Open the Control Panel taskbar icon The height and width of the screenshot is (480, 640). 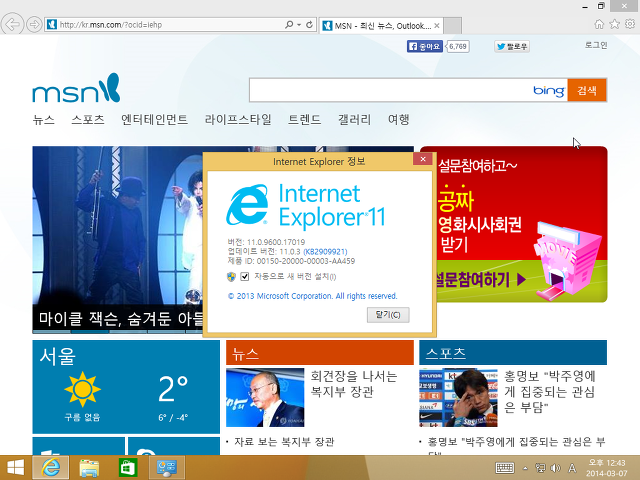tap(167, 468)
